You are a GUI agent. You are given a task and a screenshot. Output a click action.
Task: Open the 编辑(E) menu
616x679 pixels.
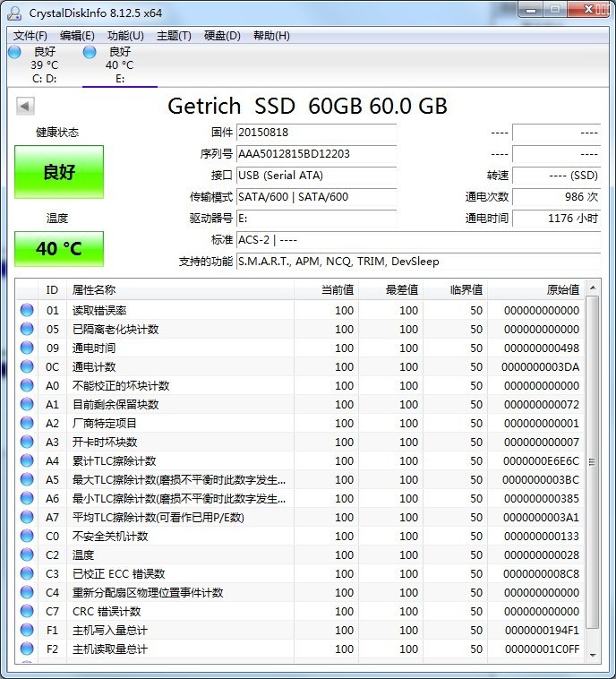tap(77, 36)
